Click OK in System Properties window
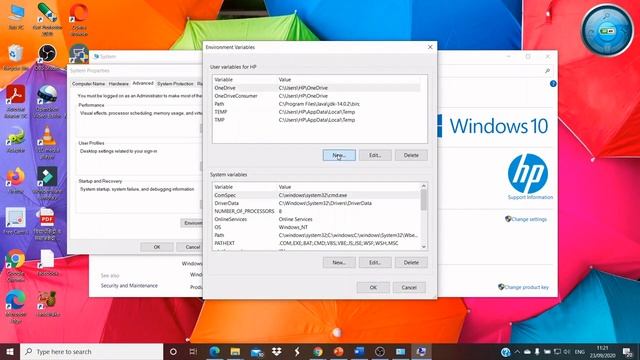Viewport: 640px width, 360px height. [157, 247]
